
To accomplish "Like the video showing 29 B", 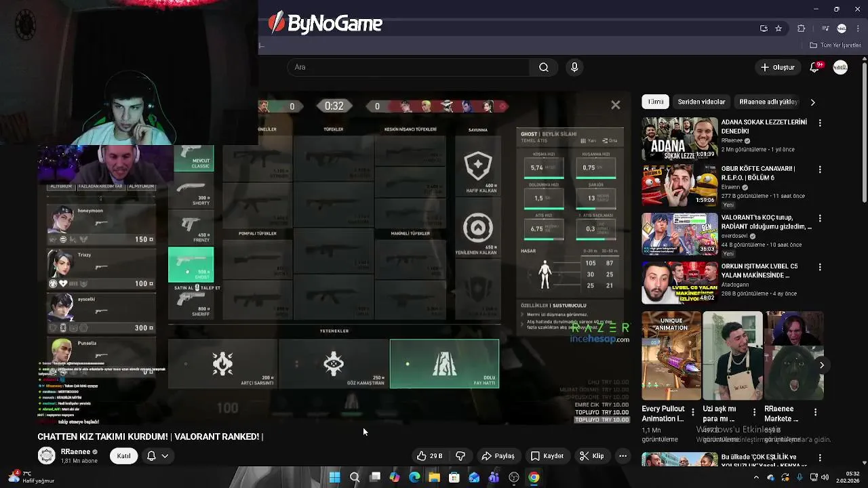I will point(431,456).
